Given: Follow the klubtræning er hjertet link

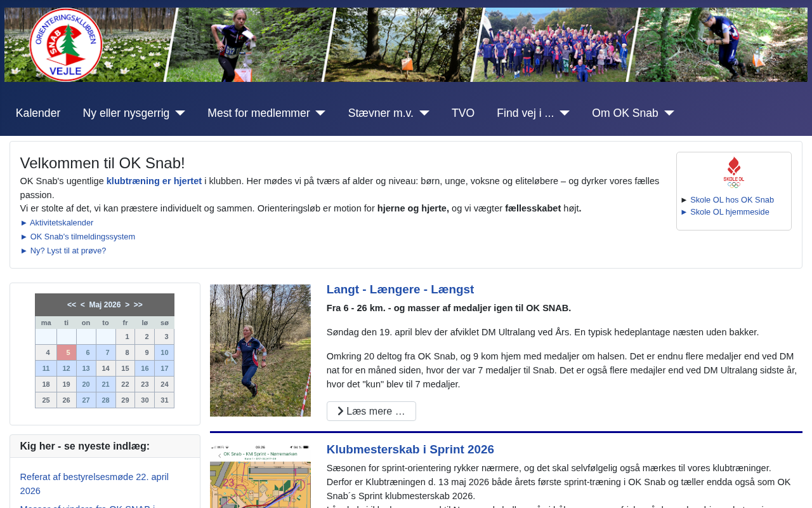Looking at the screenshot, I should tap(154, 181).
